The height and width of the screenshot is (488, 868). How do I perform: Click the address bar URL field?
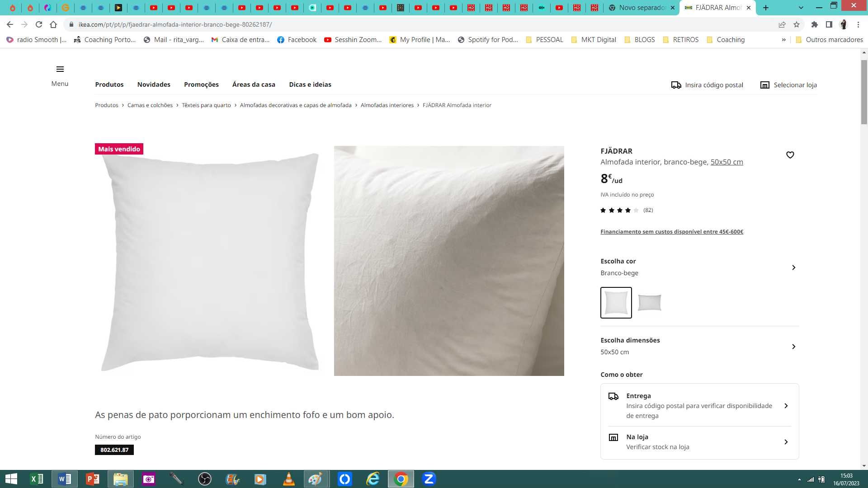pyautogui.click(x=420, y=24)
